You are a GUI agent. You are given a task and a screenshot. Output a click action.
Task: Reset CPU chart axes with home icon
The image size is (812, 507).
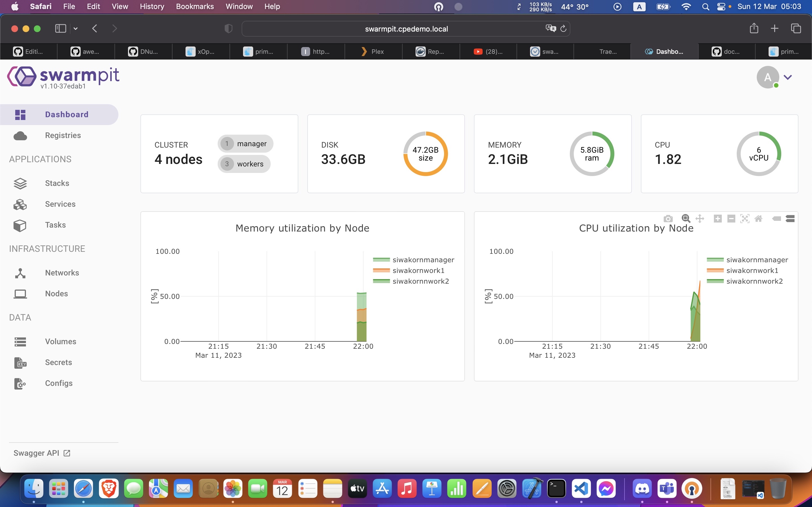click(759, 218)
